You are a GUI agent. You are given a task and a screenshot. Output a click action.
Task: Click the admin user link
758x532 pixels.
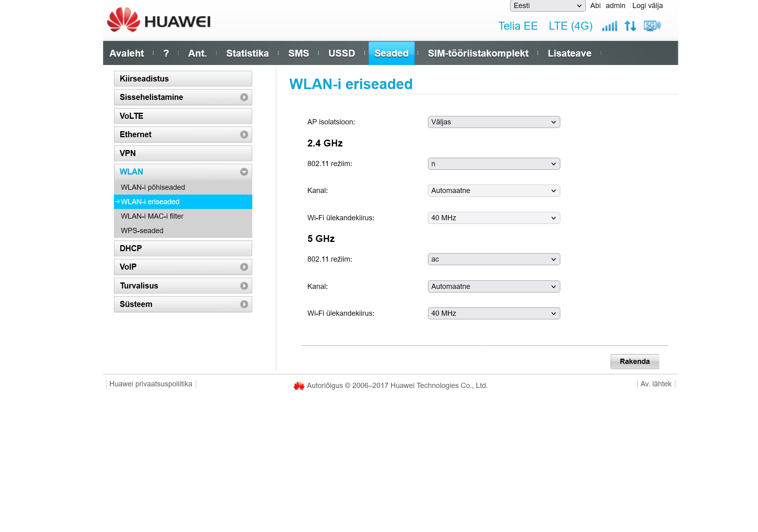[x=616, y=6]
